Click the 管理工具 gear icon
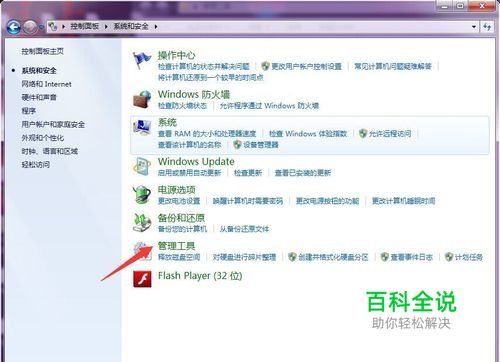 [x=142, y=251]
